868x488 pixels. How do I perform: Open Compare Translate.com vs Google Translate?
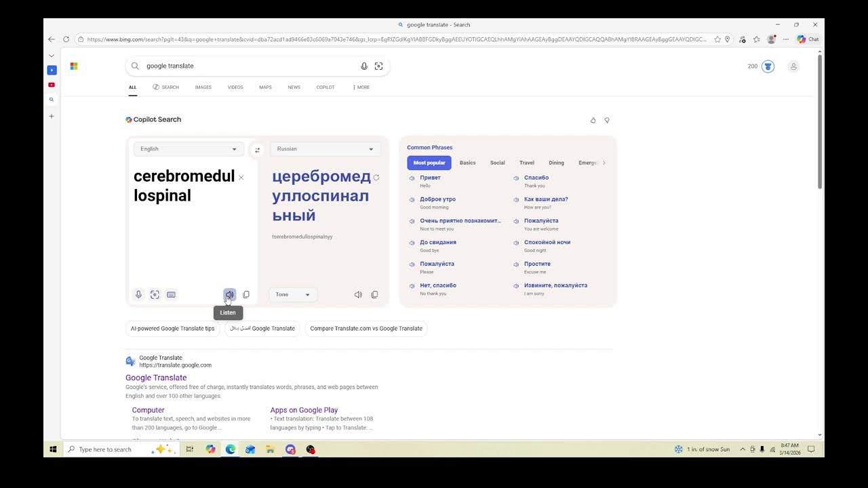point(366,329)
